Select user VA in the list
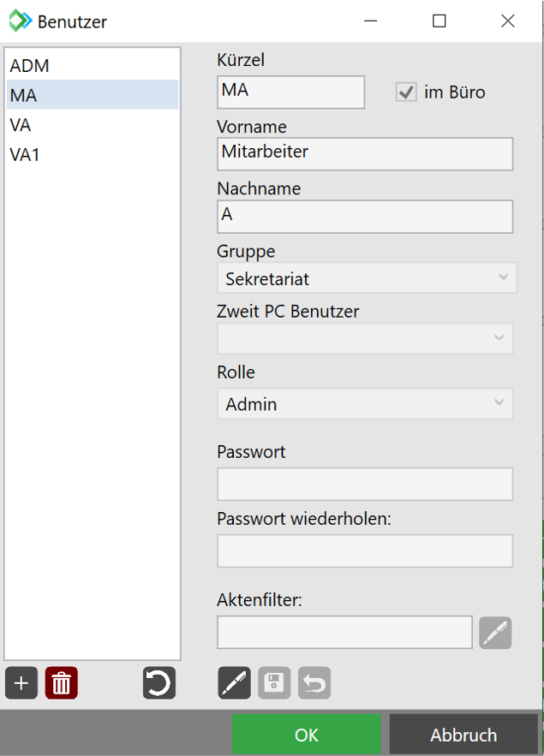The width and height of the screenshot is (544, 756). 21,125
